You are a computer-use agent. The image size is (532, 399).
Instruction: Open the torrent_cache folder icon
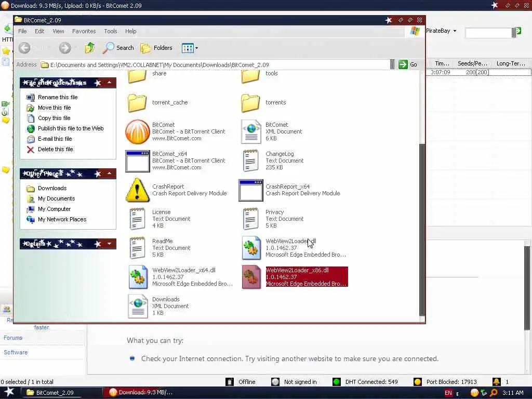point(137,103)
